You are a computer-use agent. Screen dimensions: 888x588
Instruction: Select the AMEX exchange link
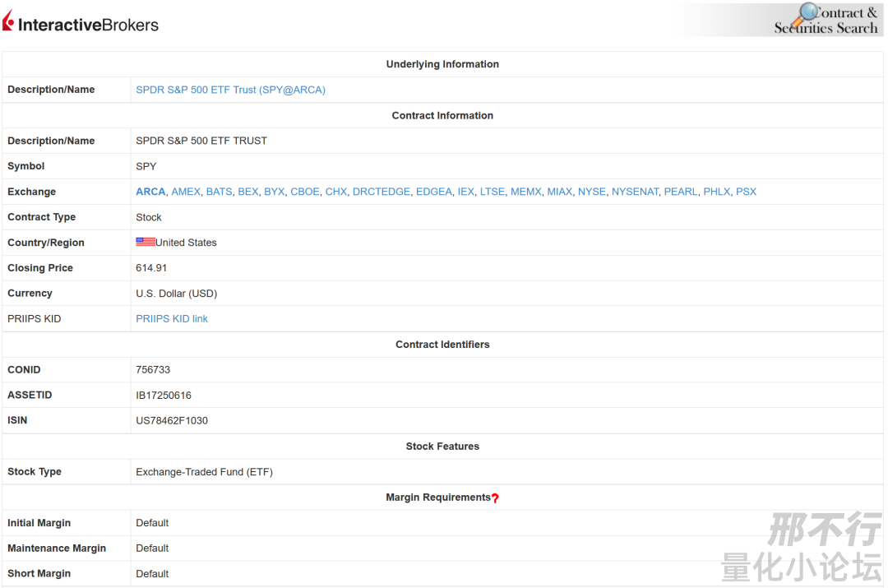pos(186,192)
